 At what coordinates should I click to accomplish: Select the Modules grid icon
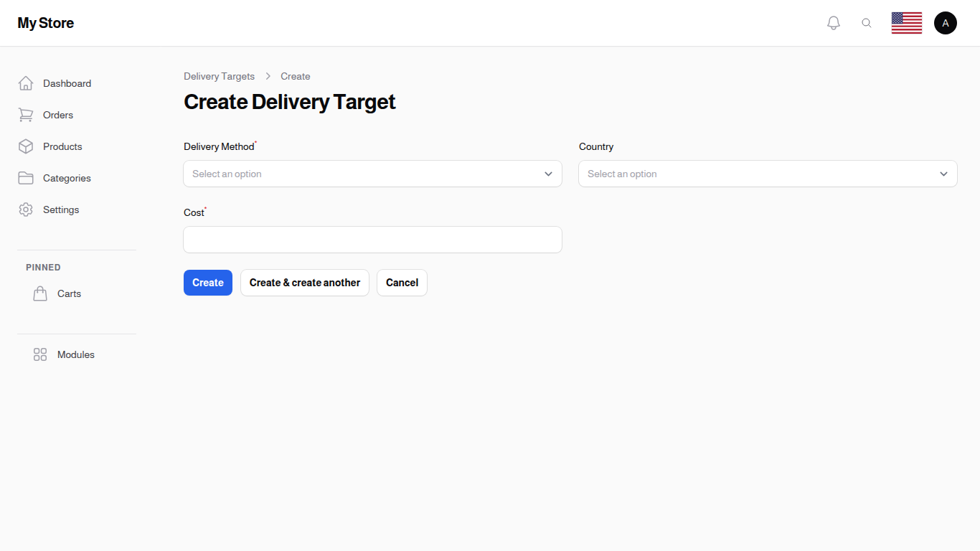pos(40,354)
